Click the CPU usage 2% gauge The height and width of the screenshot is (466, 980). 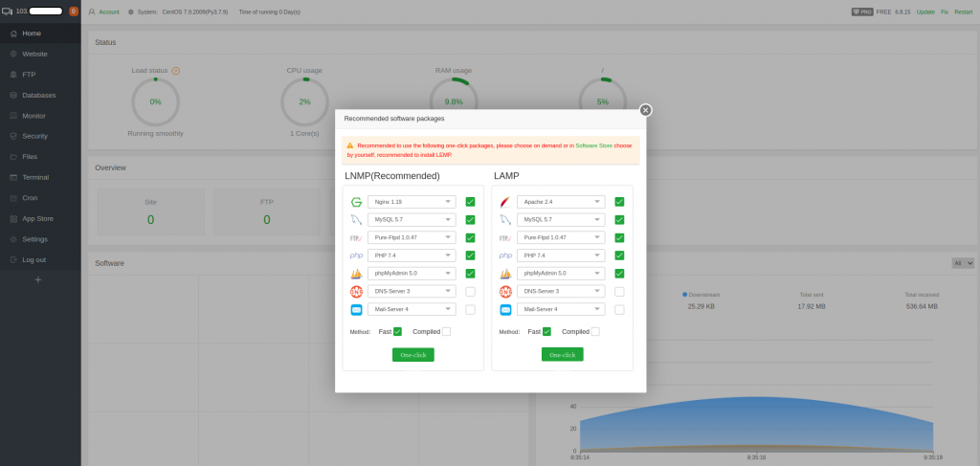click(304, 101)
